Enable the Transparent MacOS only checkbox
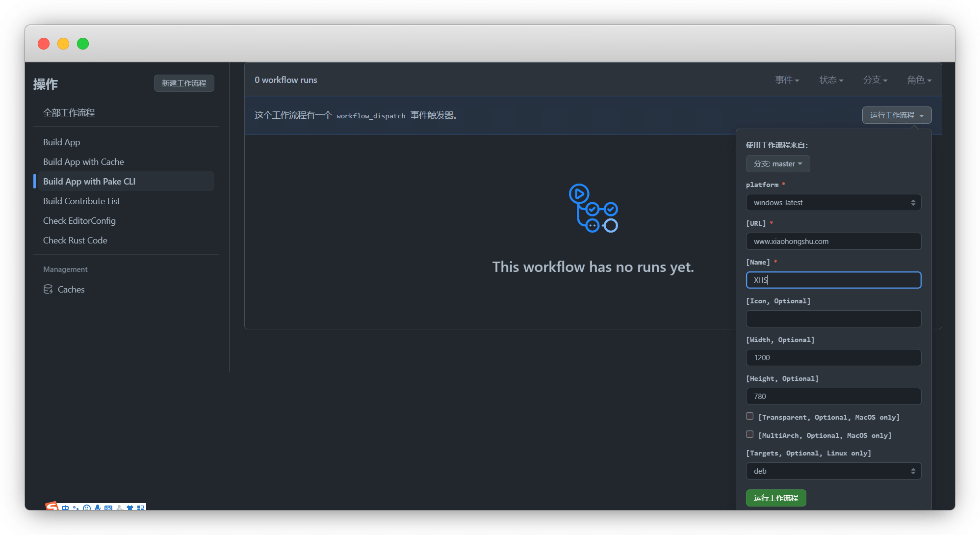980x535 pixels. (x=749, y=416)
